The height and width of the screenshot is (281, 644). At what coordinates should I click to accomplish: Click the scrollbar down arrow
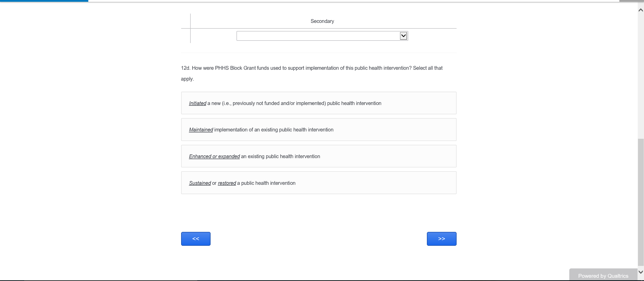click(640, 272)
